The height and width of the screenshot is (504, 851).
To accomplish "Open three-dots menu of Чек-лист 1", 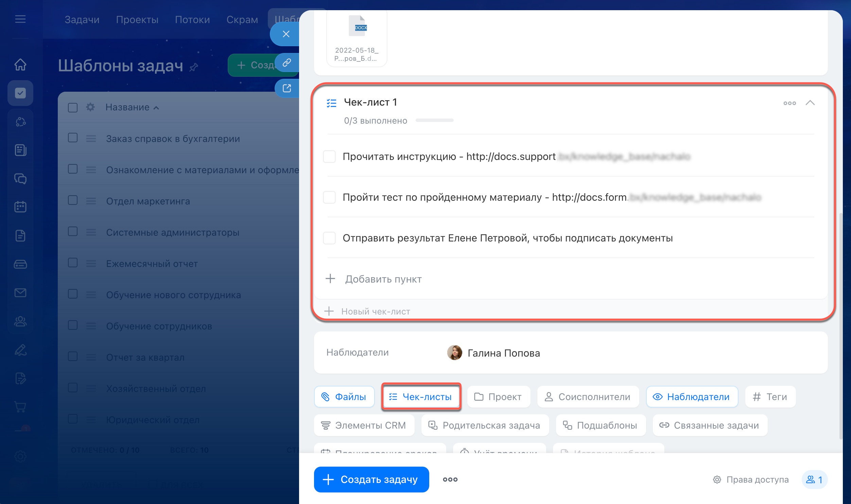I will 789,103.
